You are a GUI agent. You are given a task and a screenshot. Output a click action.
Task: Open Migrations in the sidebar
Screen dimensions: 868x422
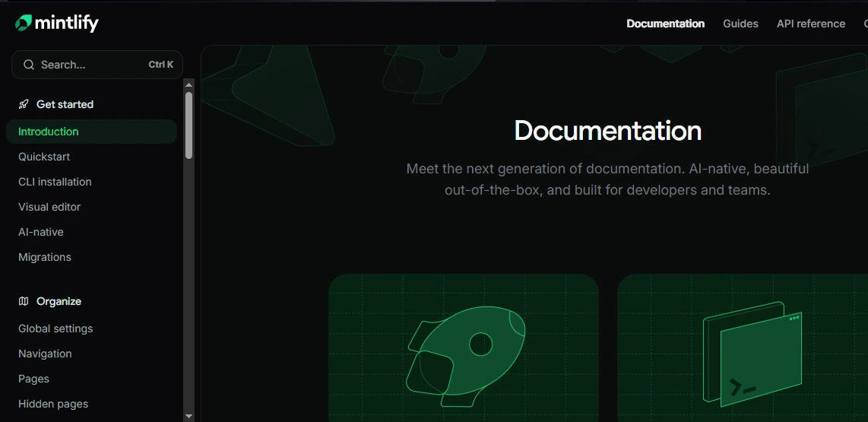coord(45,257)
